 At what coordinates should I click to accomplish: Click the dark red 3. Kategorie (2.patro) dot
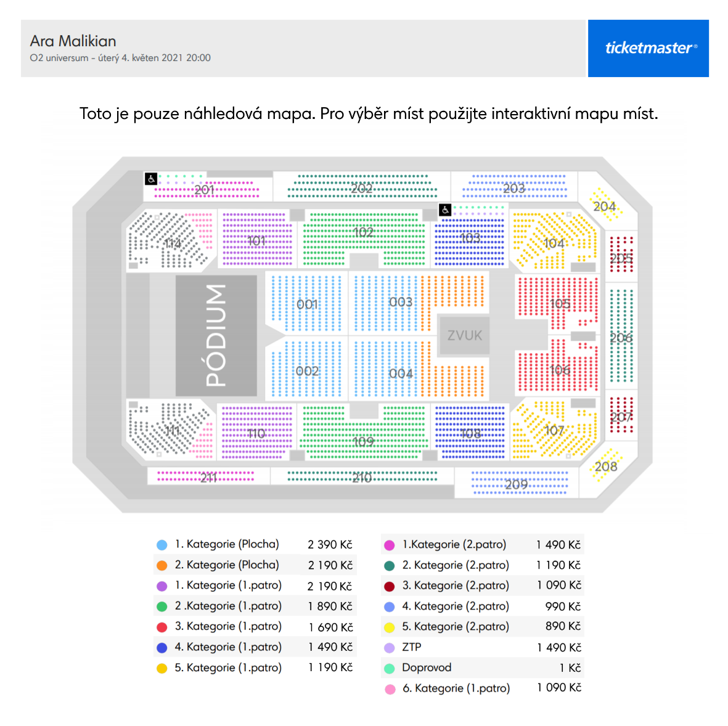[x=390, y=586]
